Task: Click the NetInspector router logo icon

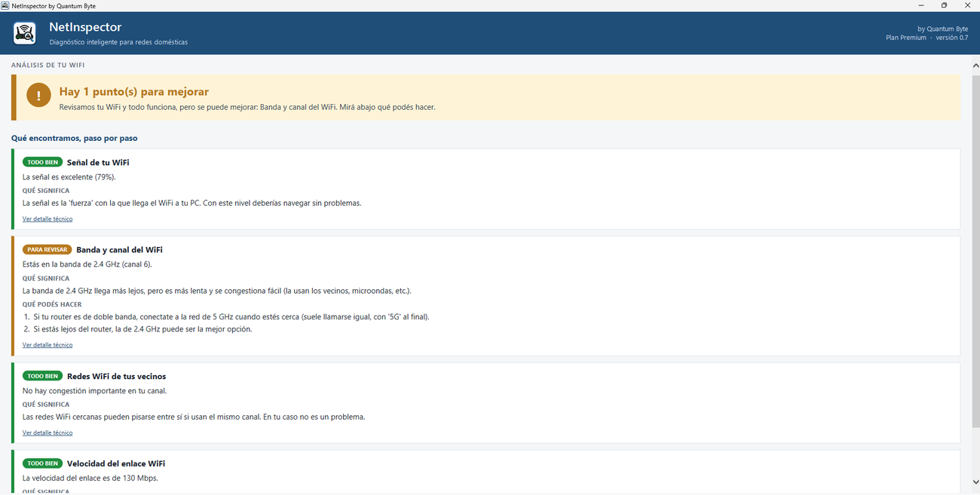Action: (x=25, y=33)
